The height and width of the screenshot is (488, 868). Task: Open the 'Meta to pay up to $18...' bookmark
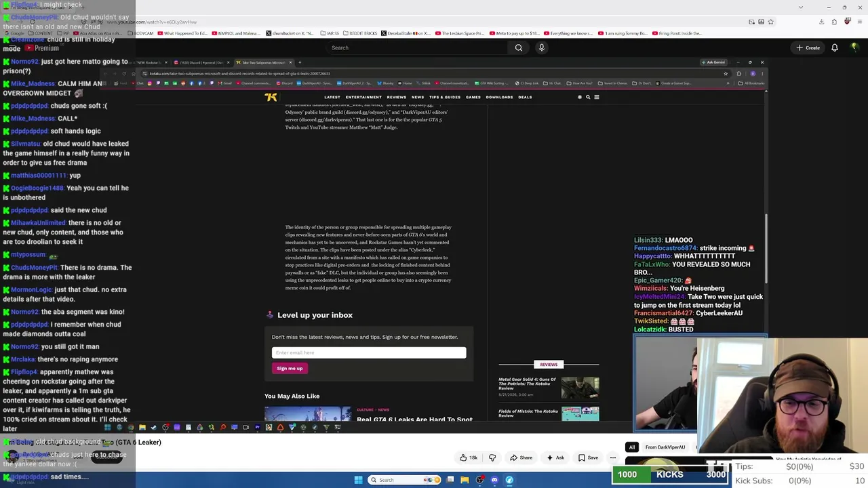[515, 33]
